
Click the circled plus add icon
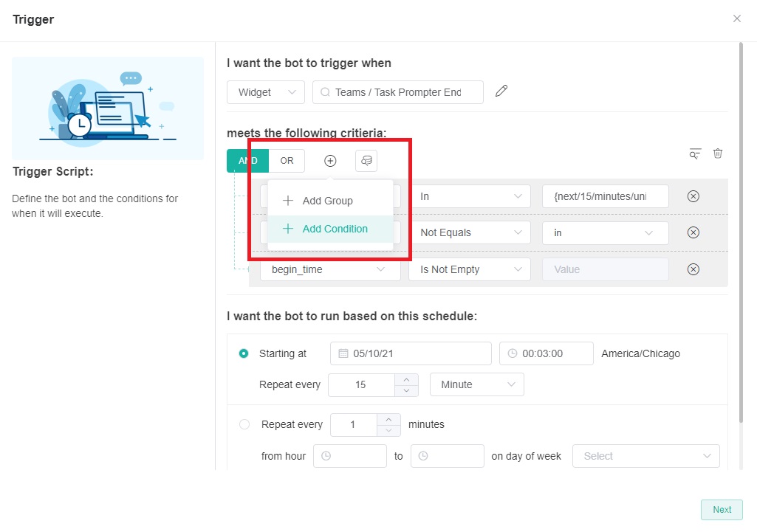click(330, 161)
